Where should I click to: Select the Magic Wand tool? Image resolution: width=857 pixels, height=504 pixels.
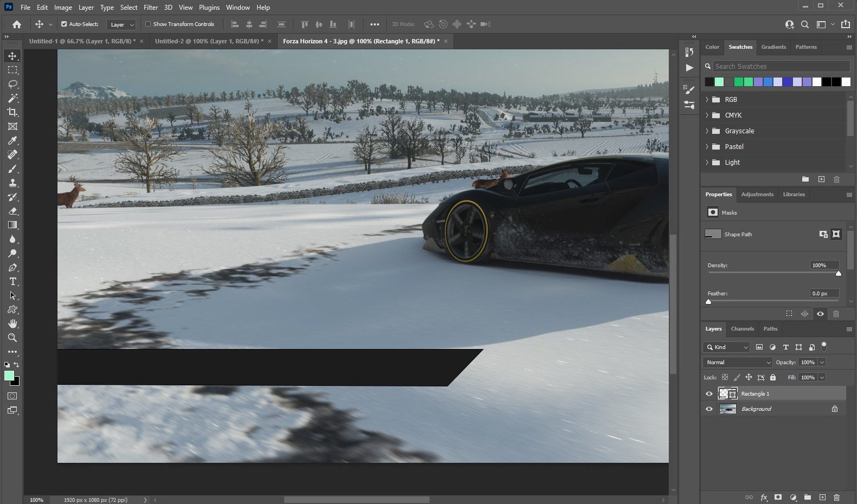tap(12, 98)
